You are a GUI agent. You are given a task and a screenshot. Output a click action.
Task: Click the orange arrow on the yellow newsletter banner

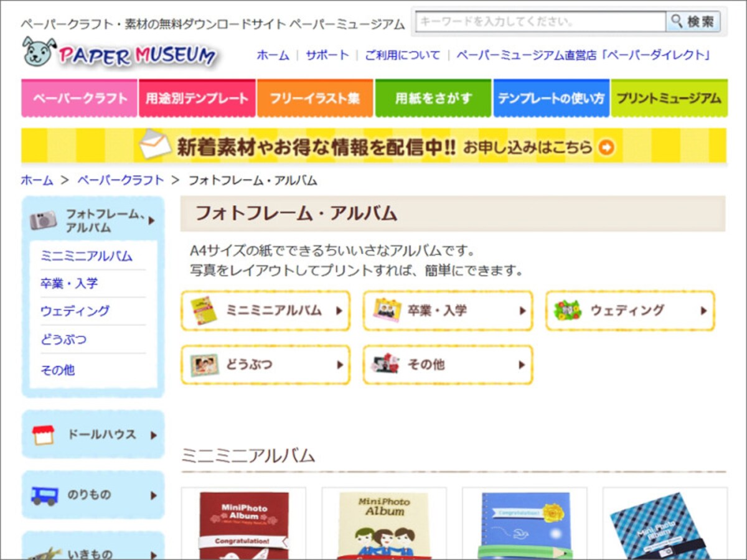tap(606, 147)
